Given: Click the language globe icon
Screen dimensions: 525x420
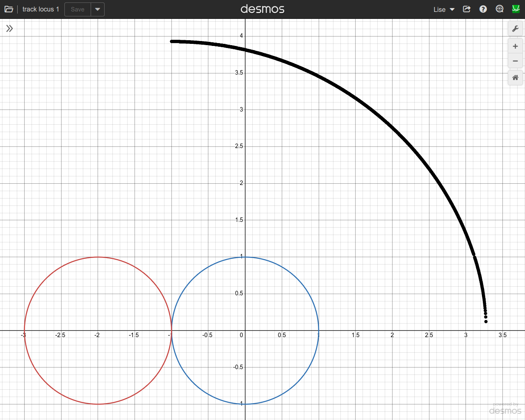Looking at the screenshot, I should pyautogui.click(x=500, y=9).
